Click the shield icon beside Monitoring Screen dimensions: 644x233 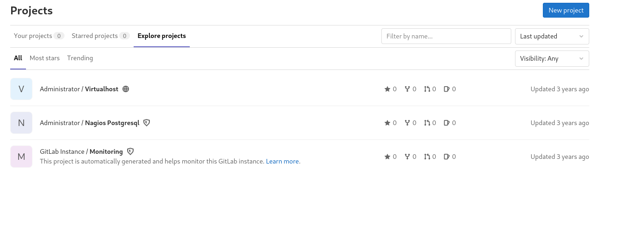(x=130, y=151)
